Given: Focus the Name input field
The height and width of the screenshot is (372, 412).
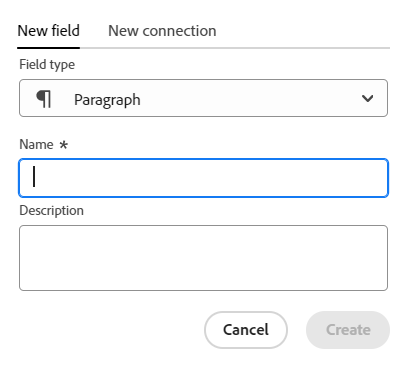Looking at the screenshot, I should (x=203, y=178).
